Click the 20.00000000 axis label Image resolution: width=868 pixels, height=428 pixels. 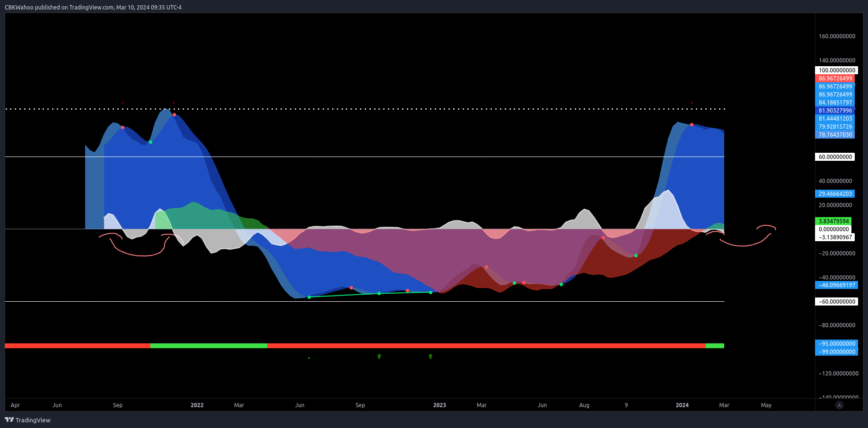pyautogui.click(x=835, y=205)
